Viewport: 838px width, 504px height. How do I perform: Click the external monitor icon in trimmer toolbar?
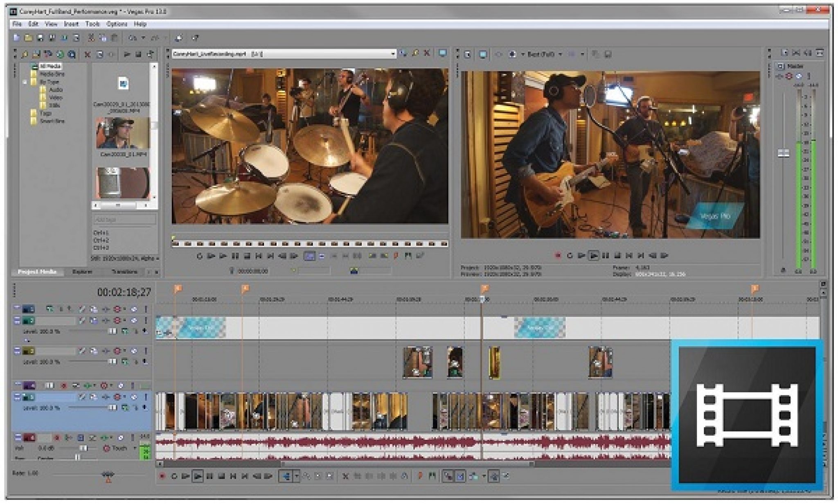pos(442,53)
